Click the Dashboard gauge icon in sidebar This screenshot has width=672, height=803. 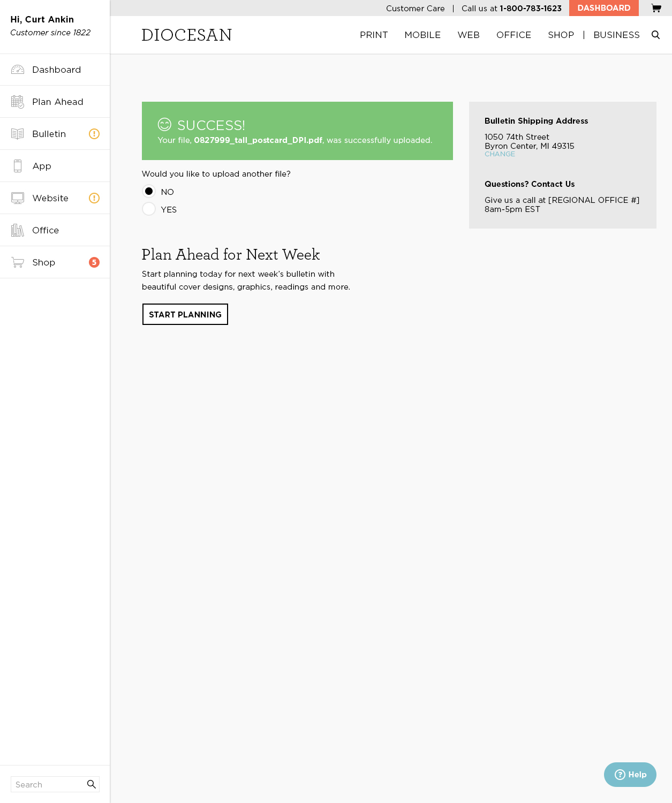pos(18,70)
